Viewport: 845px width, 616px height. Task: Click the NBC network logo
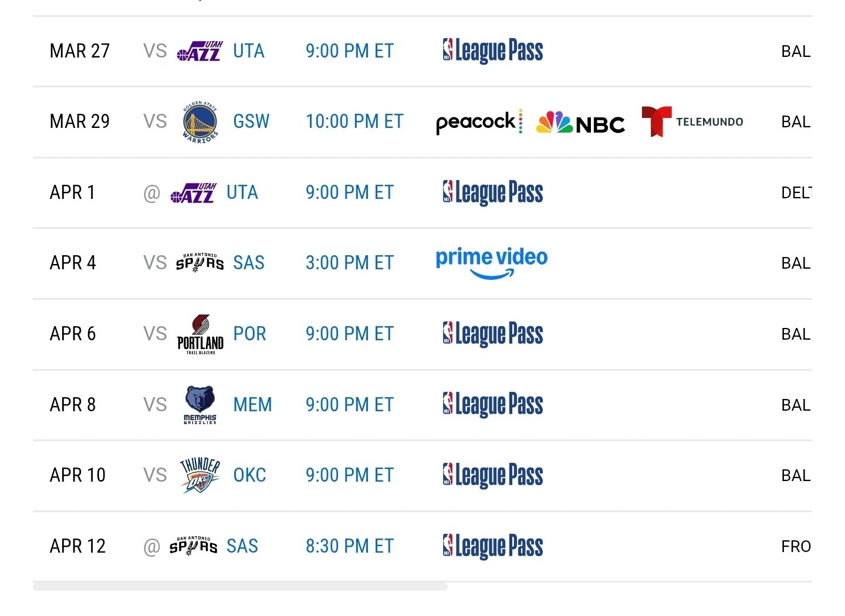tap(580, 123)
